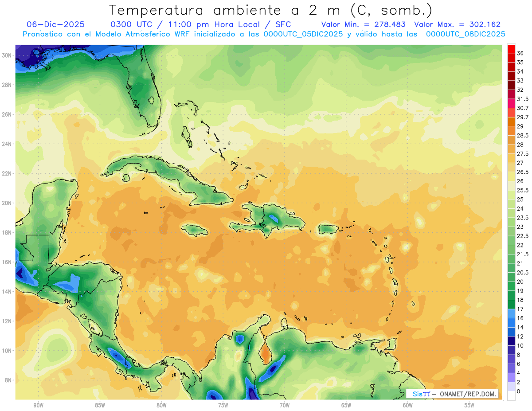Click the latitude label "26N"
This screenshot has width=532, height=411.
tap(7, 114)
